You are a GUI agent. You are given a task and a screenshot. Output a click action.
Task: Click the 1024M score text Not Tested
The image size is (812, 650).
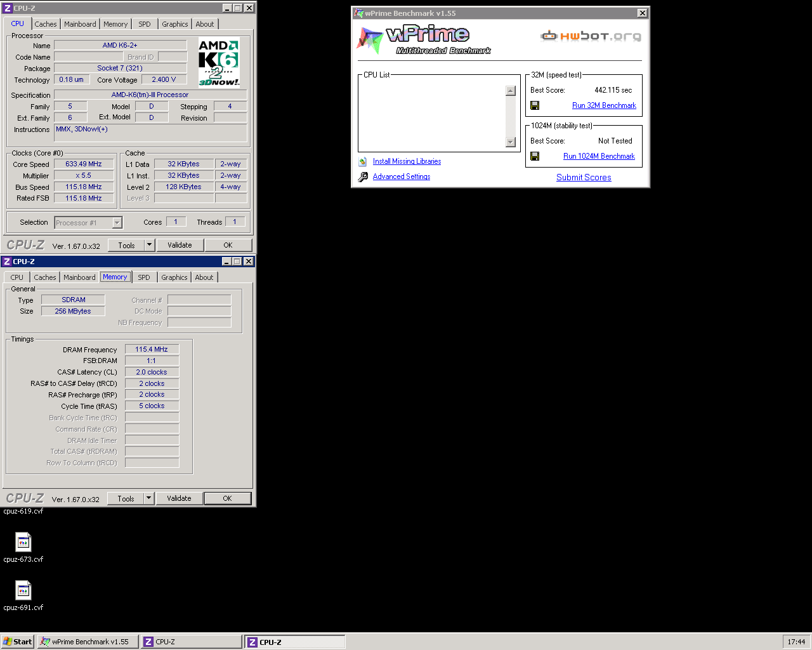[x=615, y=141]
